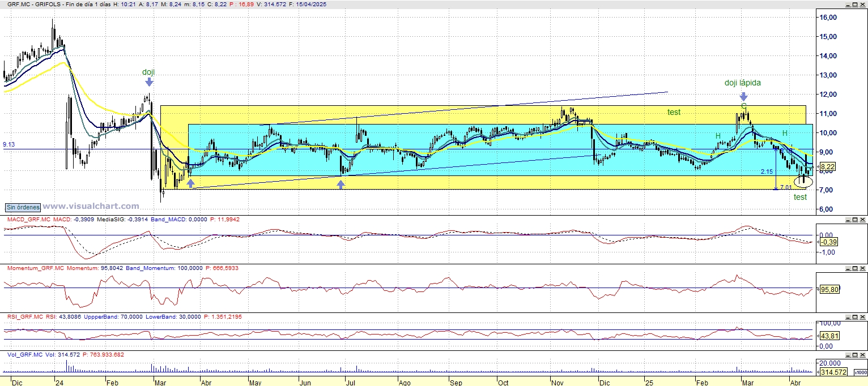Click the May marker on time axis

(257, 383)
